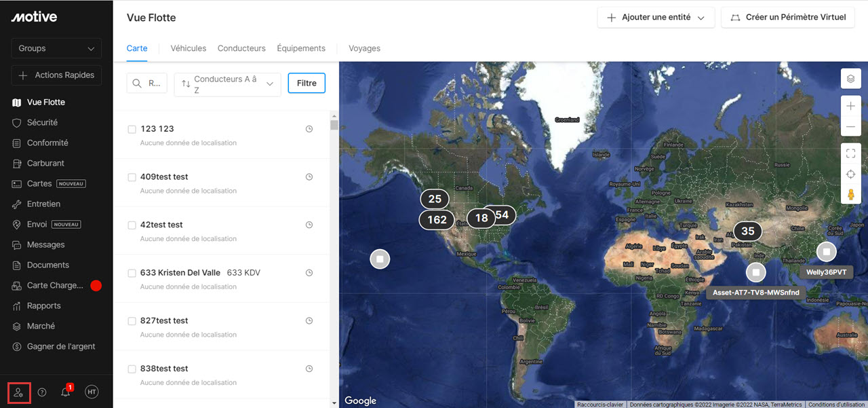Expand the Groups dropdown
Screen dimensions: 868x408
[x=56, y=48]
